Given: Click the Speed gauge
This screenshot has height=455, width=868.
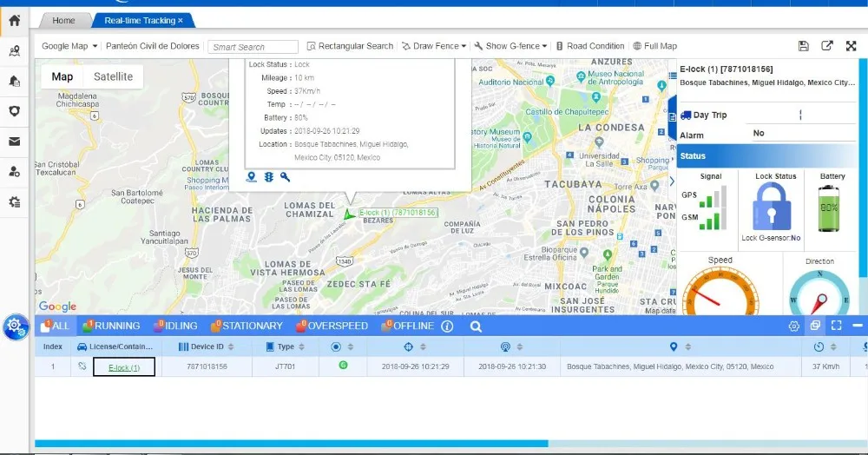Looking at the screenshot, I should (x=720, y=293).
